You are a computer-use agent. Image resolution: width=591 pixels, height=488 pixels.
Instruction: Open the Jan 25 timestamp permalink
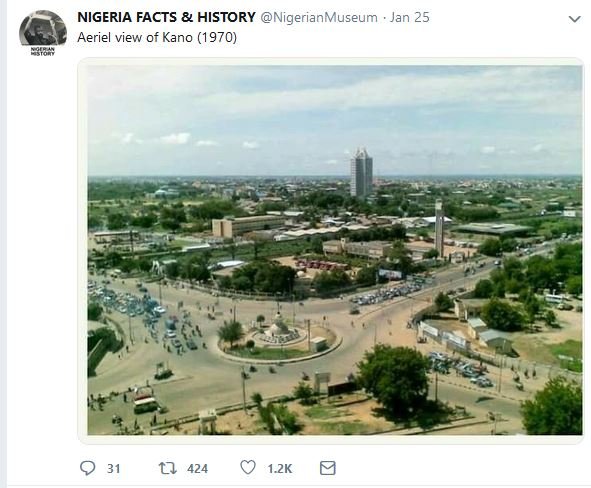(409, 17)
